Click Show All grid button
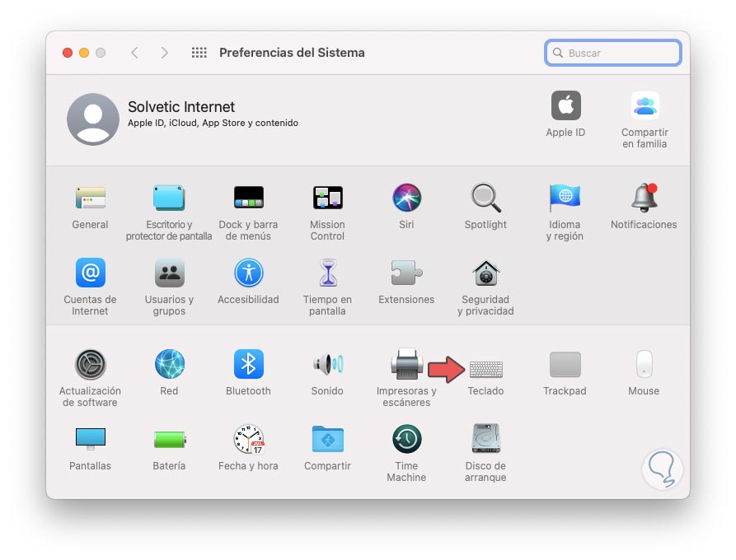The width and height of the screenshot is (736, 560). point(199,52)
